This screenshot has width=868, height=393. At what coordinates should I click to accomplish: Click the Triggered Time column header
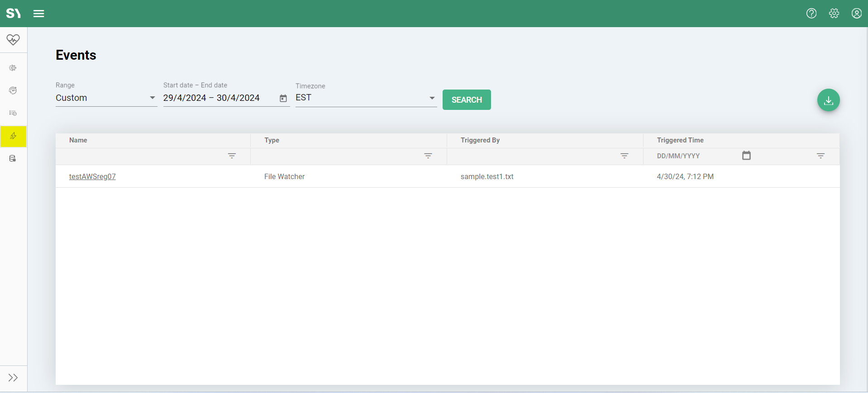[x=680, y=140]
